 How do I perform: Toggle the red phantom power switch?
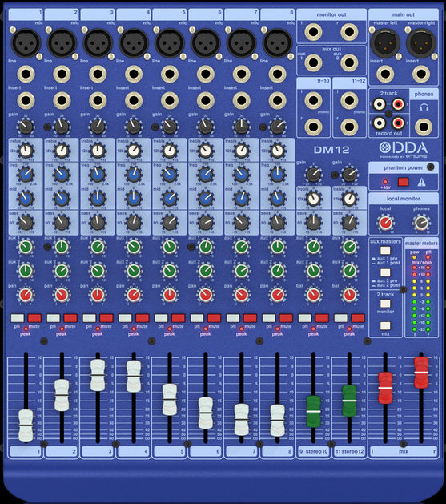click(403, 182)
